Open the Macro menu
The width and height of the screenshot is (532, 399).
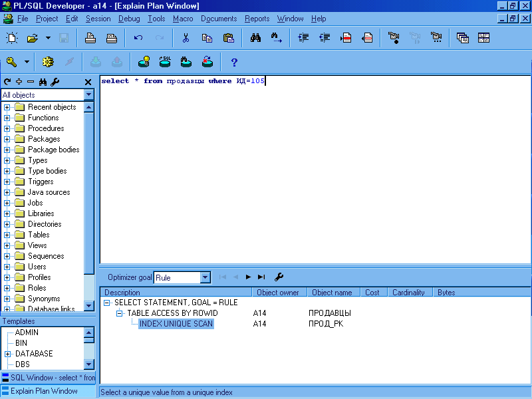(x=183, y=19)
